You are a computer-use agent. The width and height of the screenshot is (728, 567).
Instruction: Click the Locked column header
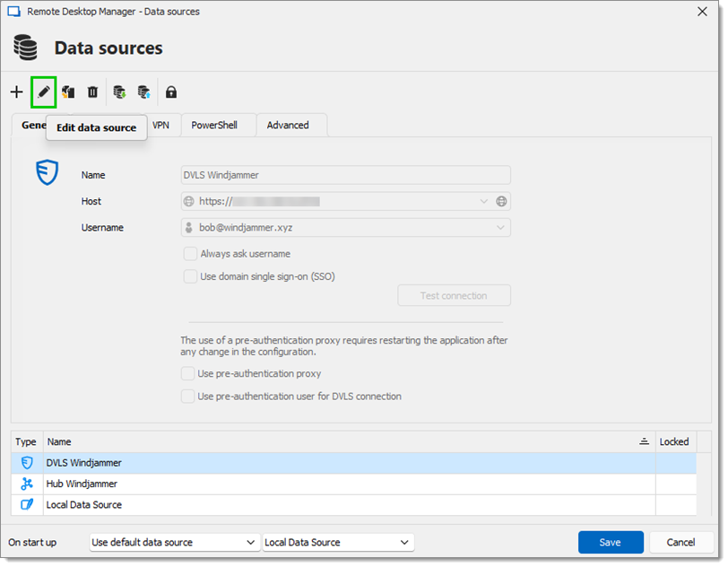pos(676,441)
